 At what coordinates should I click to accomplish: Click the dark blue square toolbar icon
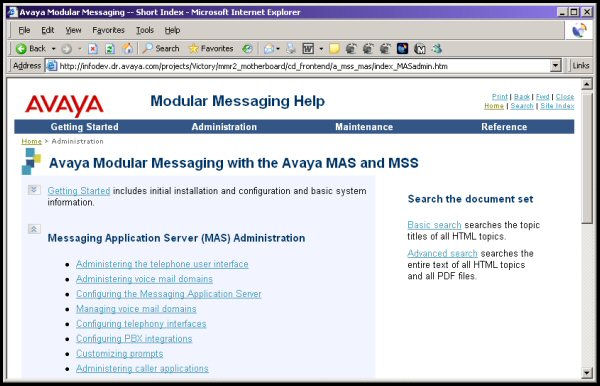click(x=403, y=49)
